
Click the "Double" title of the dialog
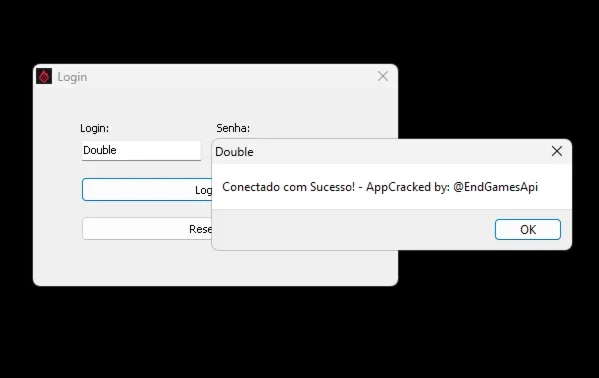coord(234,152)
